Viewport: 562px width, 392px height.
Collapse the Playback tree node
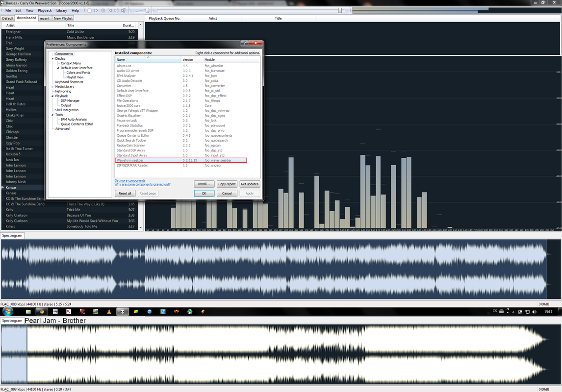(52, 96)
